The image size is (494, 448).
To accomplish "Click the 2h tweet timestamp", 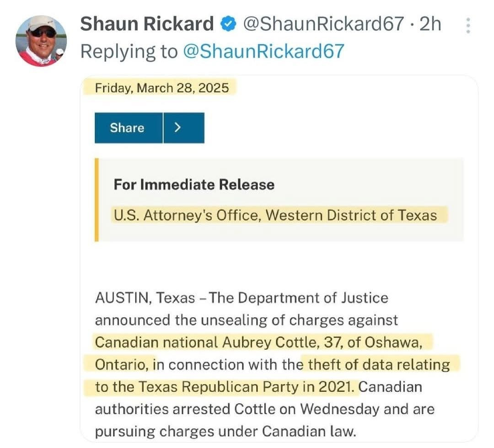I will coord(430,24).
